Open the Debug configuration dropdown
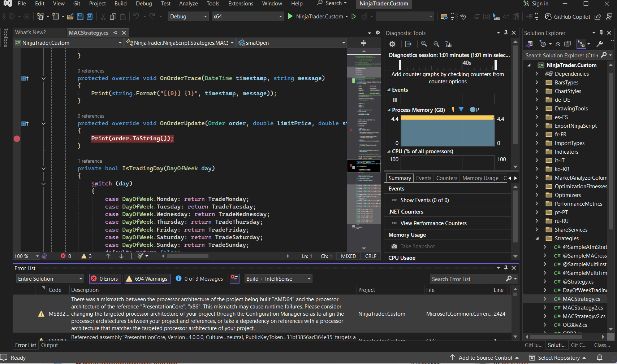The height and width of the screenshot is (364, 617). pos(188,17)
